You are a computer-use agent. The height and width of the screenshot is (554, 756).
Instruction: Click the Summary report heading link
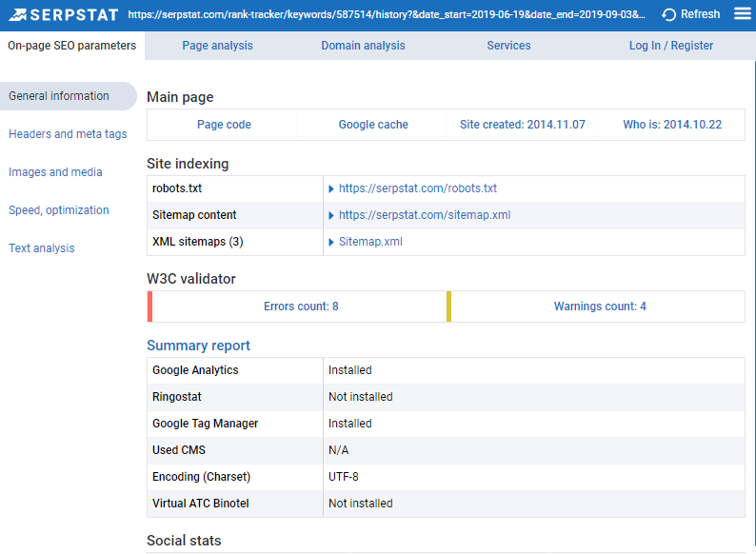tap(198, 346)
